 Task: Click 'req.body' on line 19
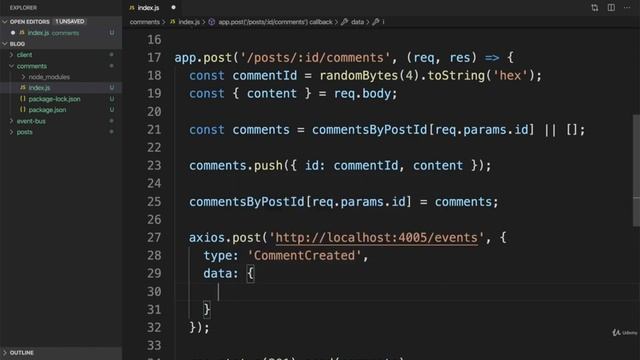[362, 93]
